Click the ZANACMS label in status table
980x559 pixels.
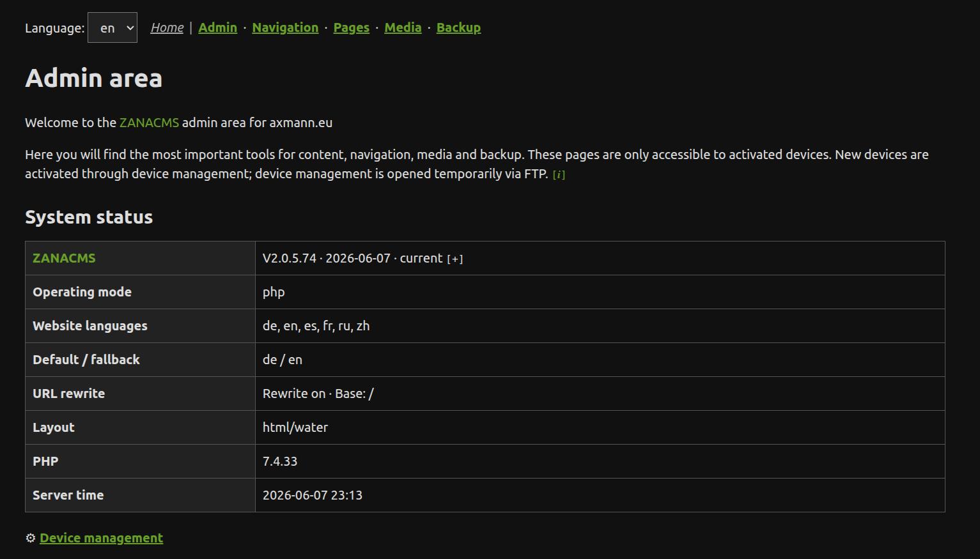point(64,258)
